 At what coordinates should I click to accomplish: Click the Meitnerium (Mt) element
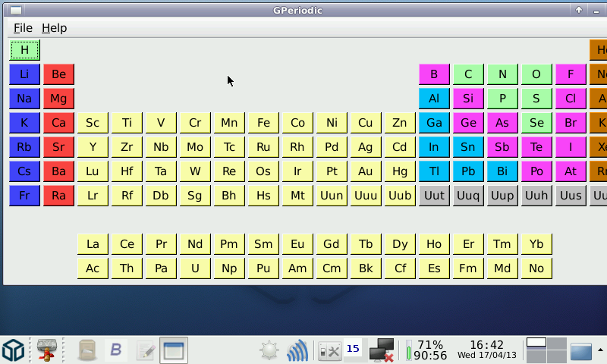[x=297, y=196]
